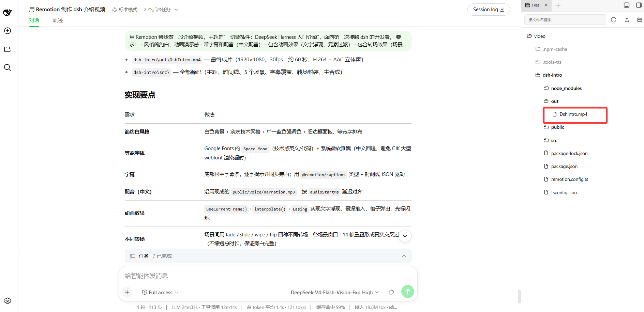Refresh the file list

tap(614, 20)
